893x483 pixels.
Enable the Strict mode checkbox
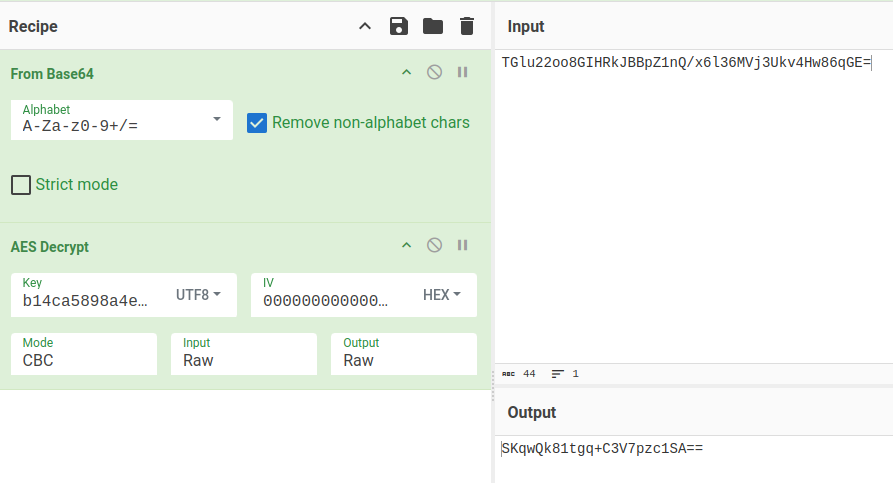click(21, 185)
